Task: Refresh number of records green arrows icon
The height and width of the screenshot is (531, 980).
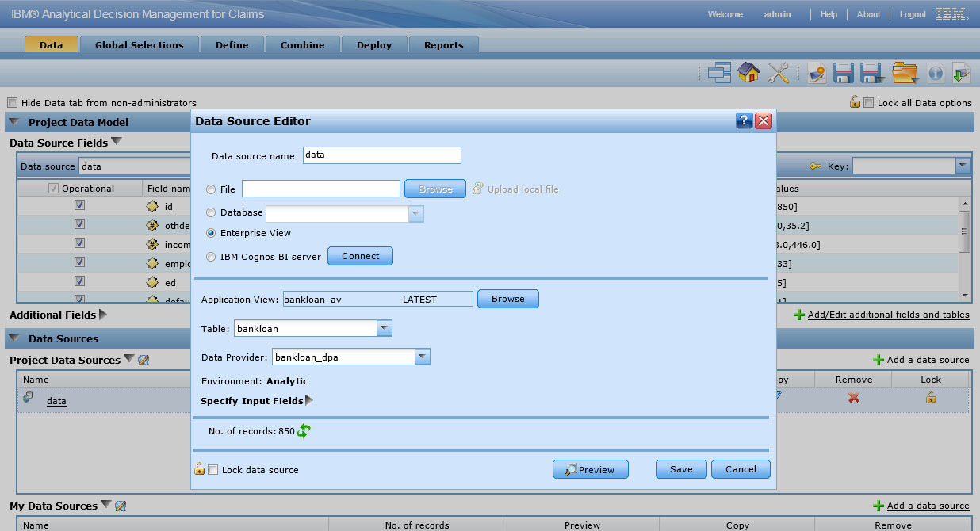Action: tap(304, 431)
